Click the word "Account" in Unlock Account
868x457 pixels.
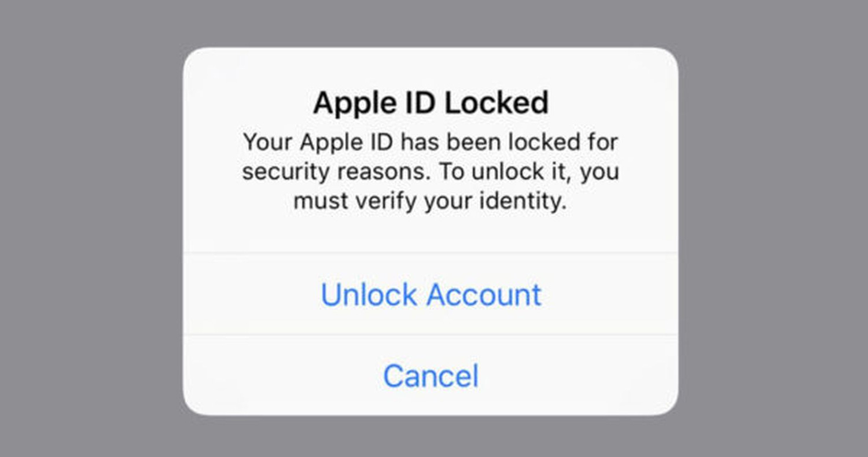[x=483, y=294]
